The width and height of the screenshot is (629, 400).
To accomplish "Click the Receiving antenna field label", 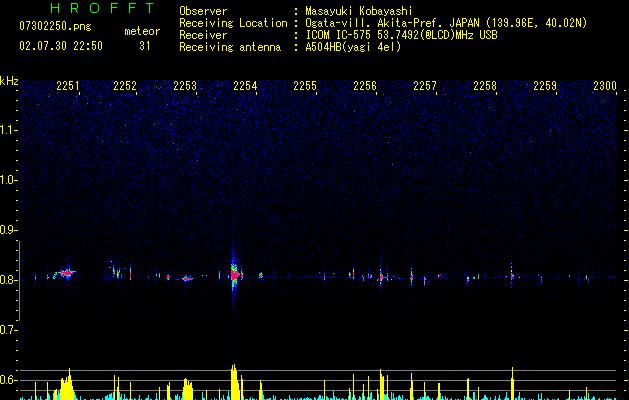I will [230, 47].
